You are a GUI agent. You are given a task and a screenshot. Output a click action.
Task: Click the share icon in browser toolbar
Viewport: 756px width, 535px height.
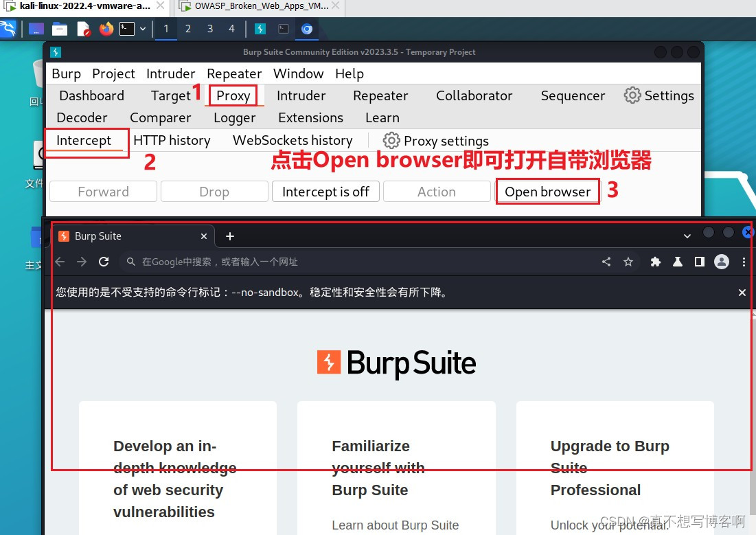pos(606,262)
